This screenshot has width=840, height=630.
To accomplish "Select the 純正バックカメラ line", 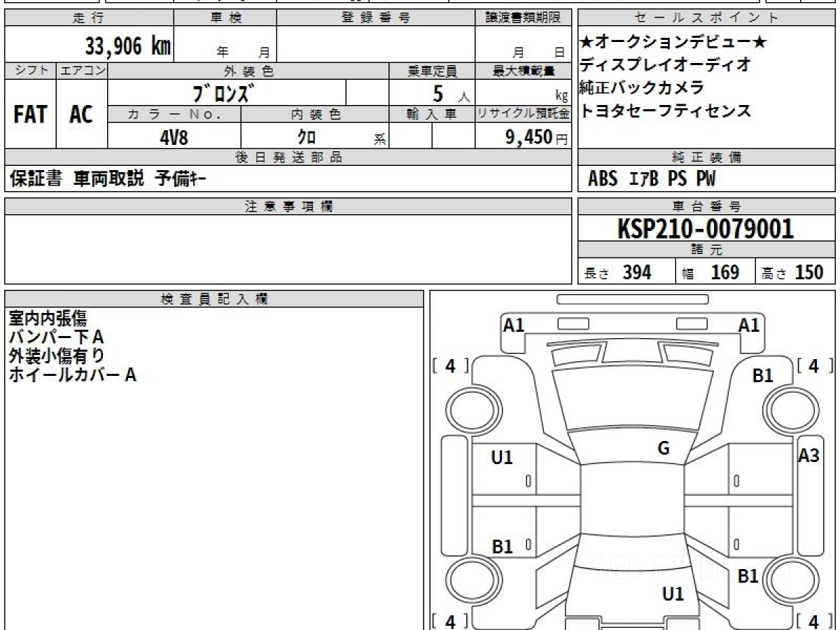I will click(x=642, y=87).
